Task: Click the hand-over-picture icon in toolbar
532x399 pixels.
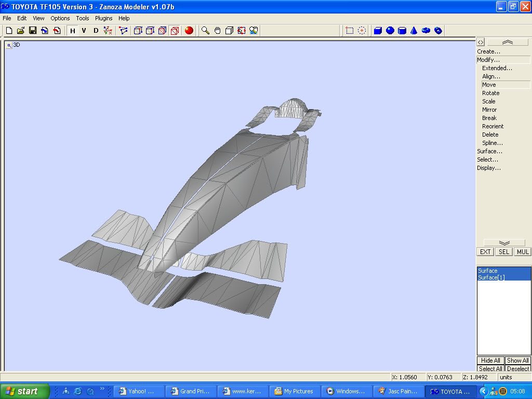Action: [254, 31]
